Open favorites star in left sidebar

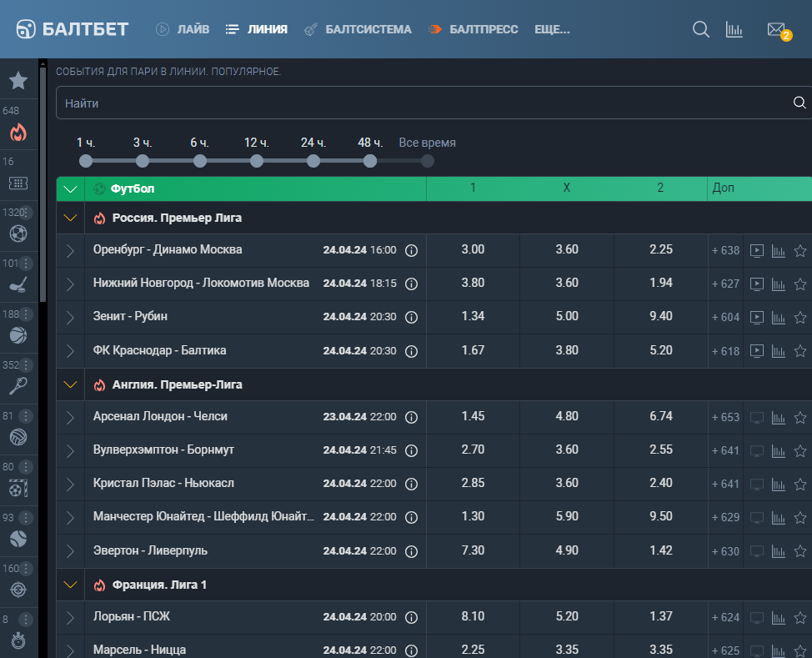[18, 80]
